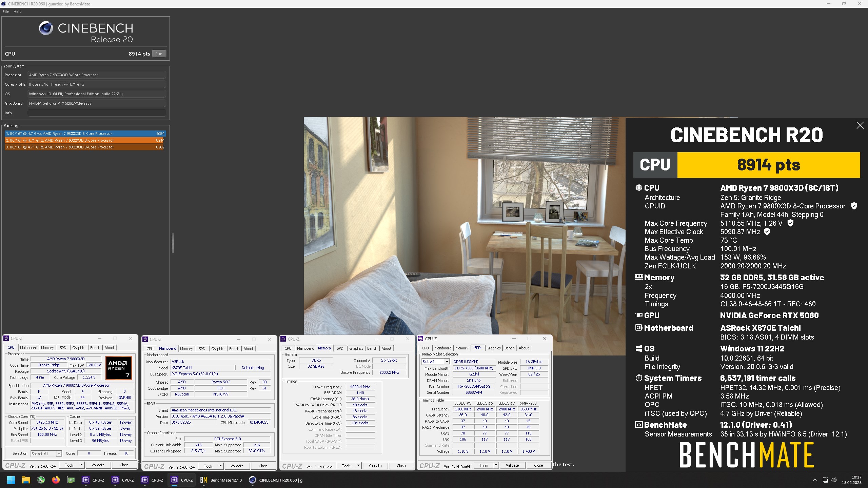Open the Graphics tab in the Mainboard CPU-Z window
The height and width of the screenshot is (488, 868).
pyautogui.click(x=218, y=349)
